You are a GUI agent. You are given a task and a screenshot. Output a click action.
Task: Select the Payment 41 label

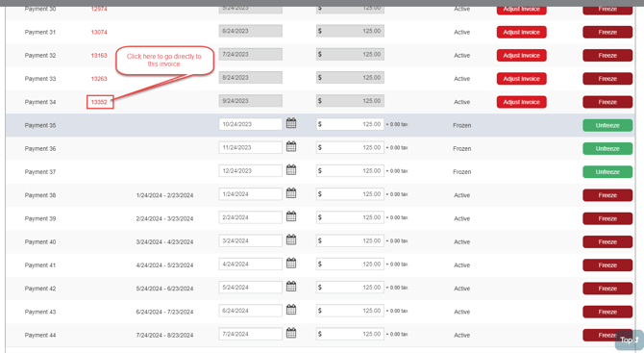[40, 265]
